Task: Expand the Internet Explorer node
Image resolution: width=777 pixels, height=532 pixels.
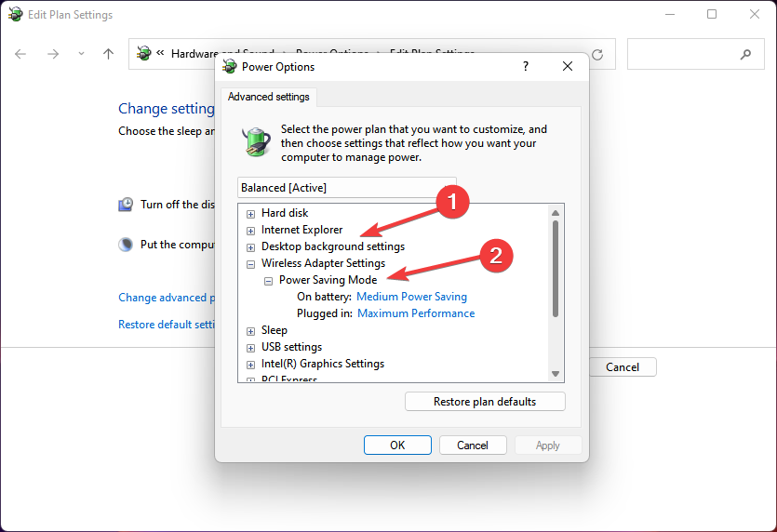Action: click(x=250, y=231)
